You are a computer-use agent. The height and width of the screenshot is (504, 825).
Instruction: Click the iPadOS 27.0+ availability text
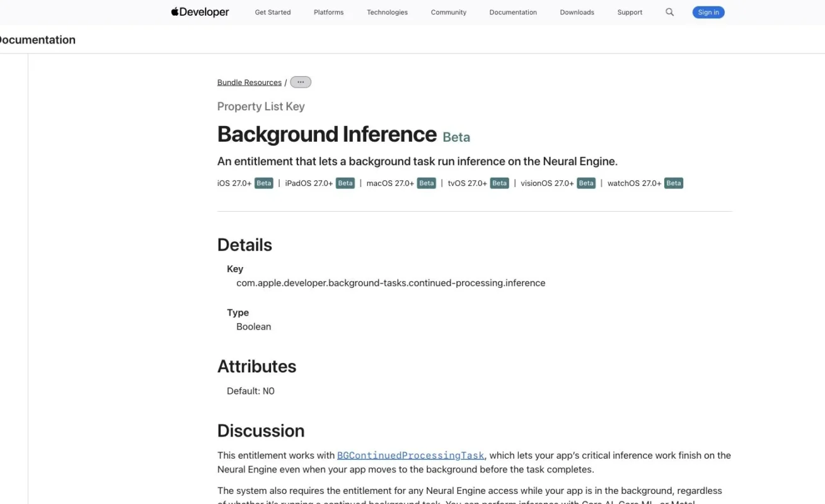[x=309, y=183]
